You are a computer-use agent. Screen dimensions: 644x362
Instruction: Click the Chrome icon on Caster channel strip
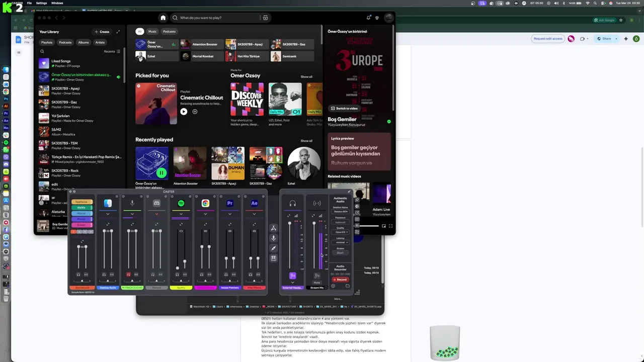(205, 203)
